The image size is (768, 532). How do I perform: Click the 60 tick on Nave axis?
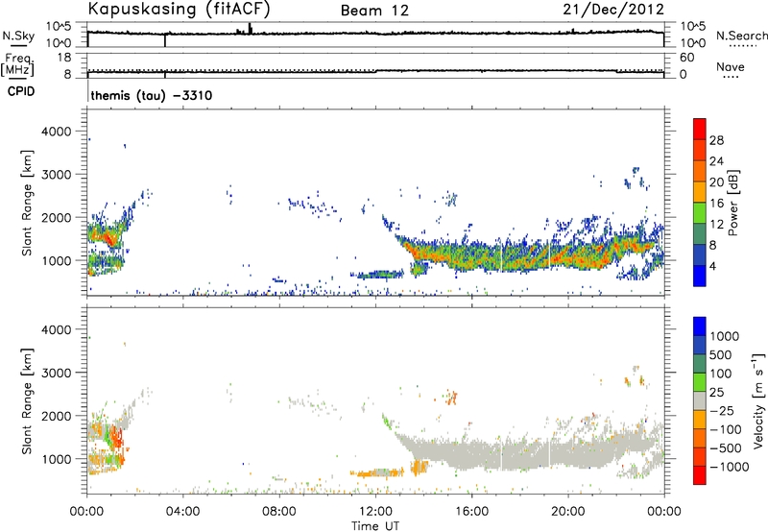[x=687, y=58]
